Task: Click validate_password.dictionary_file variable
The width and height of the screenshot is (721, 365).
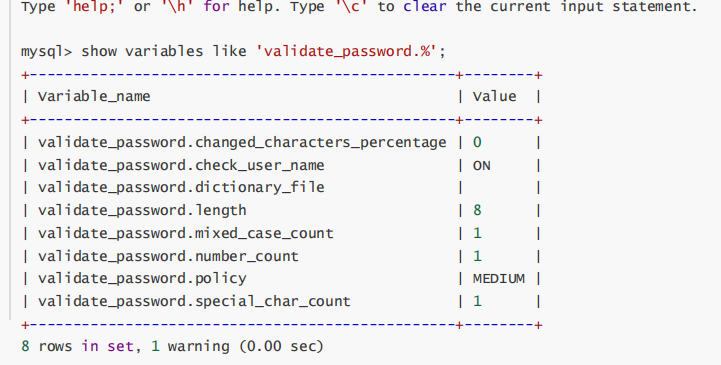Action: pyautogui.click(x=181, y=188)
